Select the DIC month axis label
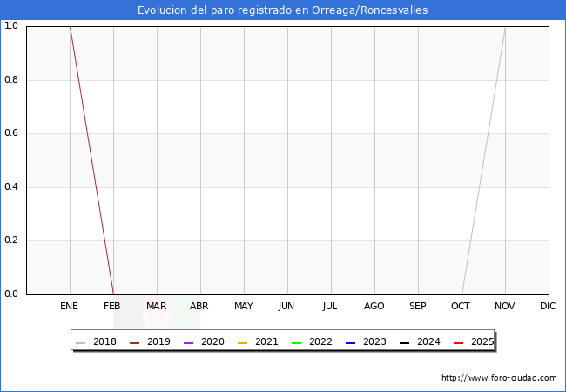566x392 pixels. click(548, 307)
